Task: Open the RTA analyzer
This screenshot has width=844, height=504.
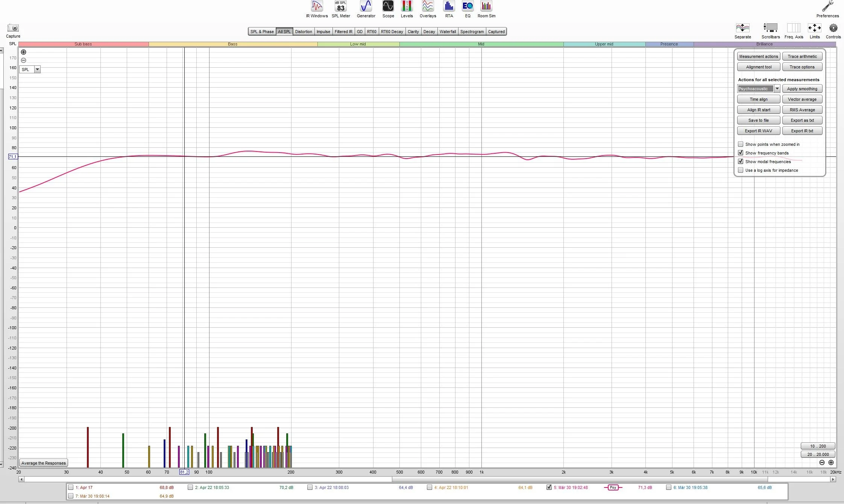Action: coord(449,9)
